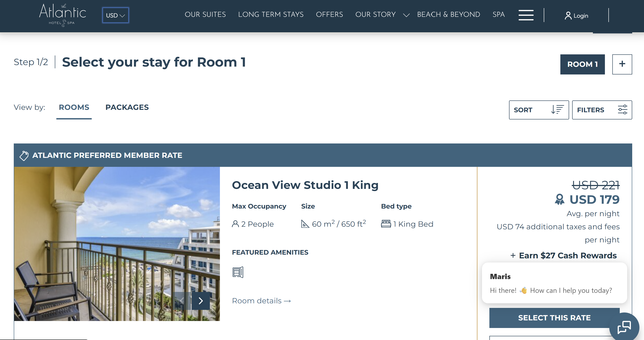Open the Offers menu item

pyautogui.click(x=330, y=14)
